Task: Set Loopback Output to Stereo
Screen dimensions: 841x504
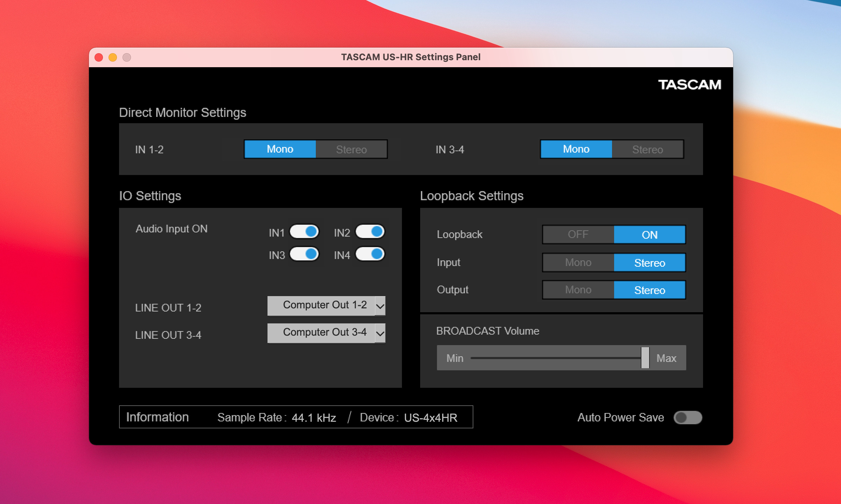Action: click(x=649, y=290)
